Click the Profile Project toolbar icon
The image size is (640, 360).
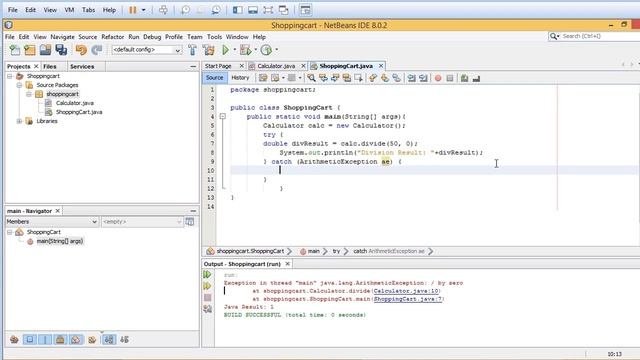tap(266, 50)
